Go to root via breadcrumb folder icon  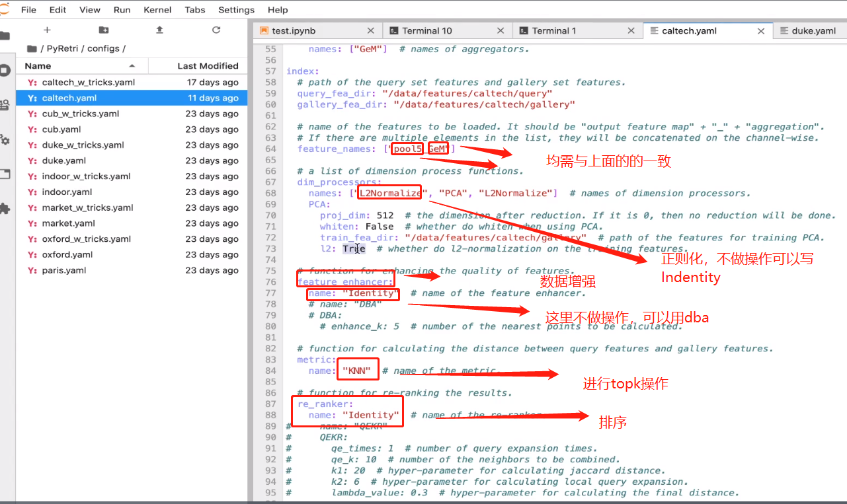click(32, 49)
